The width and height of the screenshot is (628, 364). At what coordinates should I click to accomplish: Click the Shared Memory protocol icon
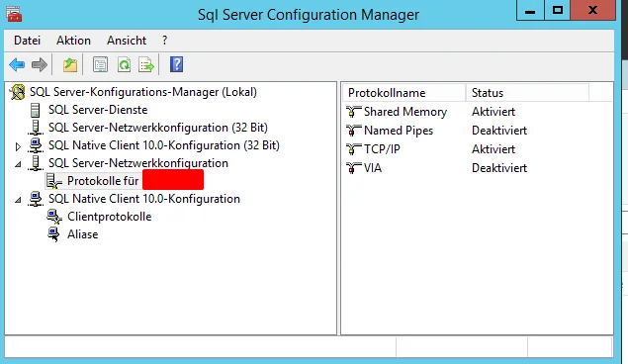click(x=354, y=112)
